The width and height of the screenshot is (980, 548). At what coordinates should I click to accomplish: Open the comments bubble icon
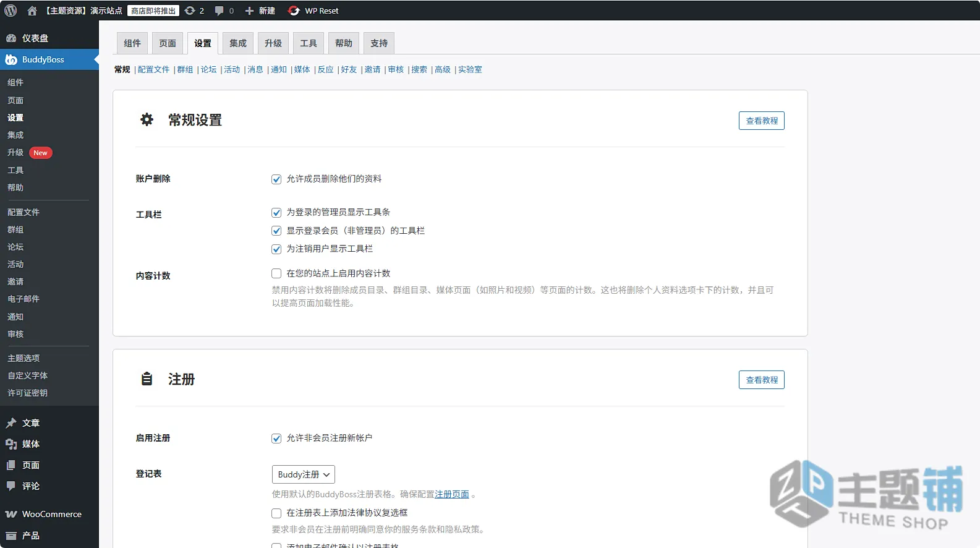pos(219,11)
